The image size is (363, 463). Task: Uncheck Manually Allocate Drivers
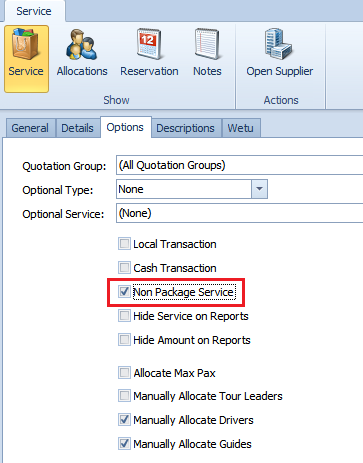pos(124,420)
